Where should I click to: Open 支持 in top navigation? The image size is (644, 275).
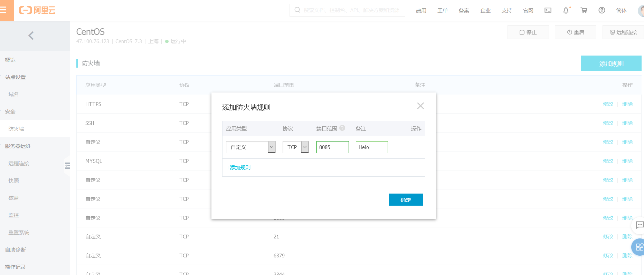[507, 11]
